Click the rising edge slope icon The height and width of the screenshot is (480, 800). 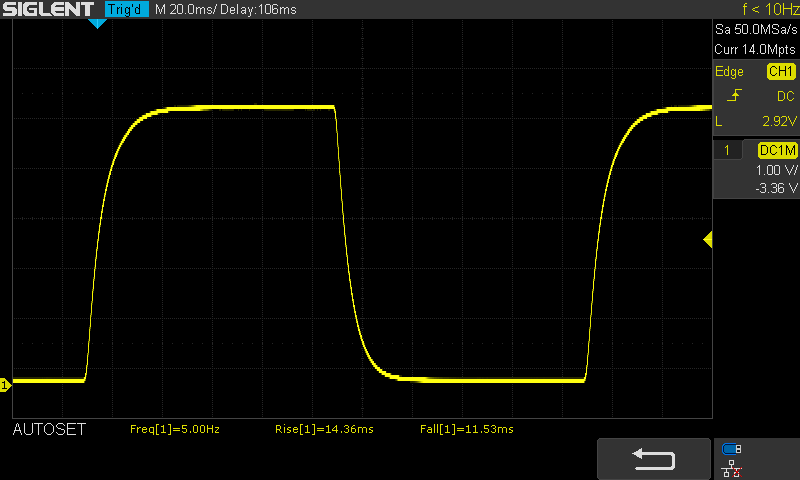[734, 95]
